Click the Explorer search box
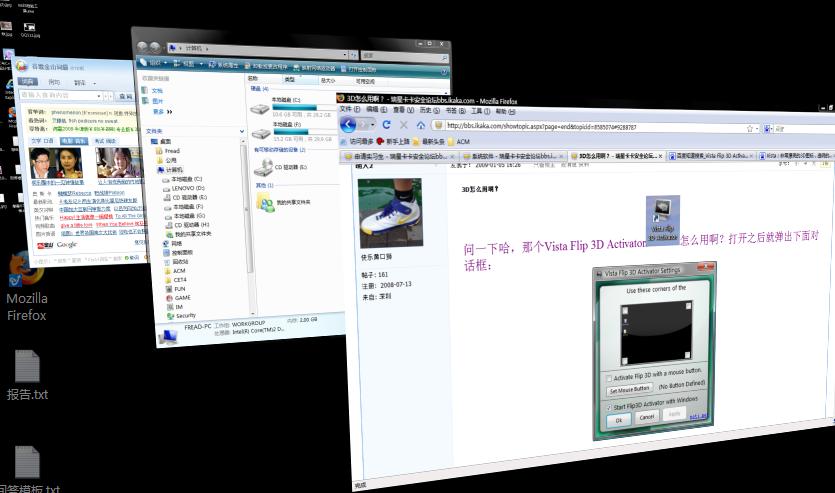The width and height of the screenshot is (835, 493). [404, 56]
